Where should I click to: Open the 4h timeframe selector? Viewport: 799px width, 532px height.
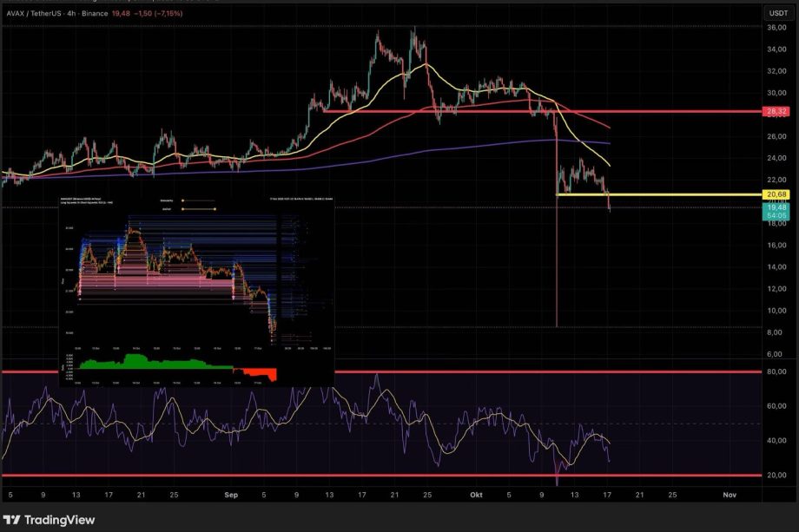tap(70, 15)
